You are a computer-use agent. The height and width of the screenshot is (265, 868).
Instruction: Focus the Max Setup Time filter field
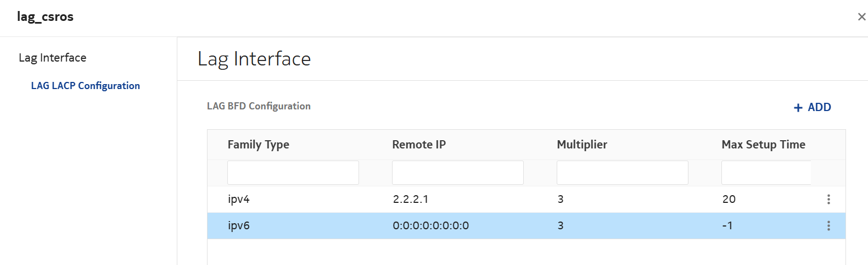(x=766, y=173)
